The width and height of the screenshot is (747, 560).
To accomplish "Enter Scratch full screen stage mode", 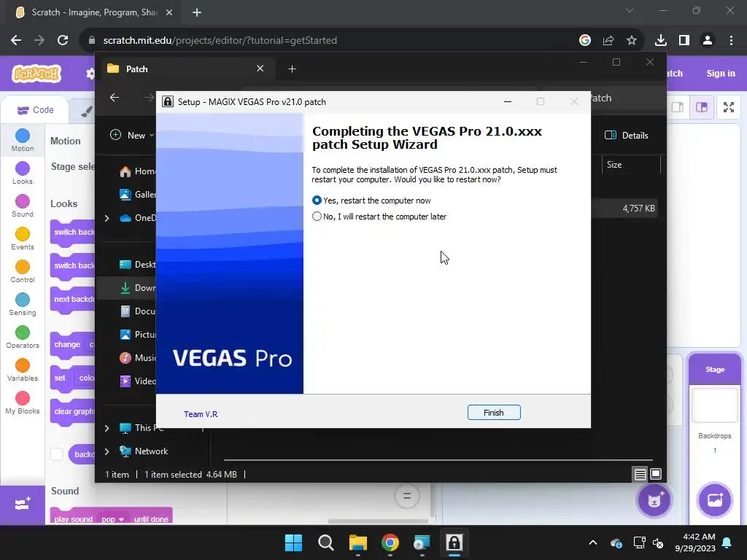I will click(729, 108).
